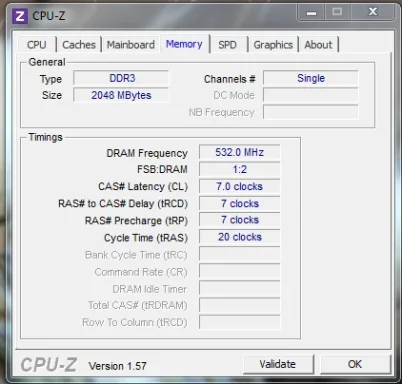This screenshot has height=384, width=402.
Task: Click the CPU-Z logo at bottom left
Action: [x=49, y=365]
